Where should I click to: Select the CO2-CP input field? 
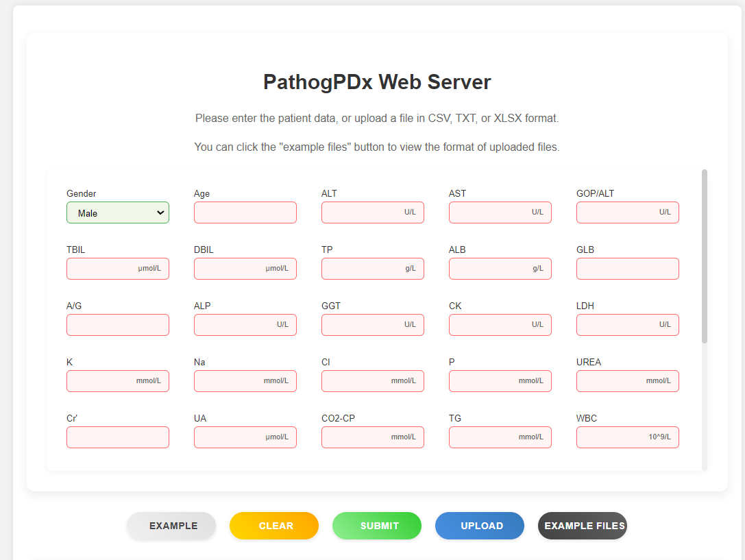pos(372,437)
